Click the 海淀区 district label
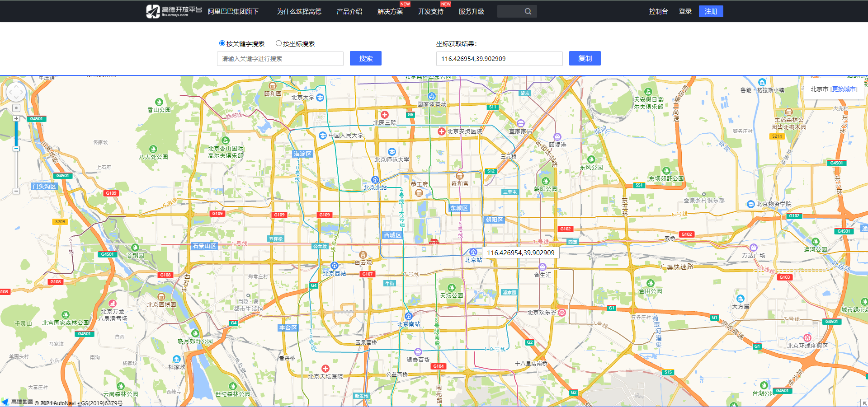The width and height of the screenshot is (868, 407). coord(302,154)
